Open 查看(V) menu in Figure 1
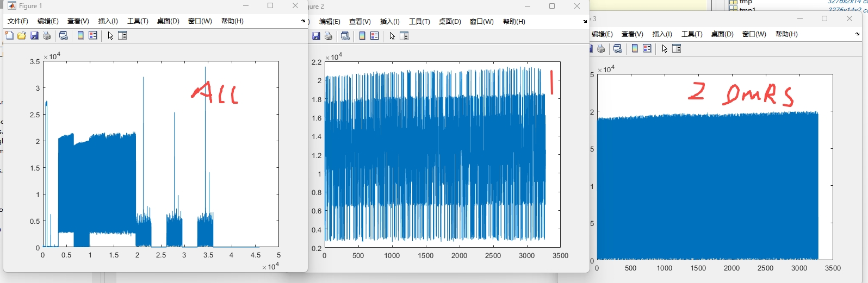Image resolution: width=868 pixels, height=283 pixels. pos(78,21)
